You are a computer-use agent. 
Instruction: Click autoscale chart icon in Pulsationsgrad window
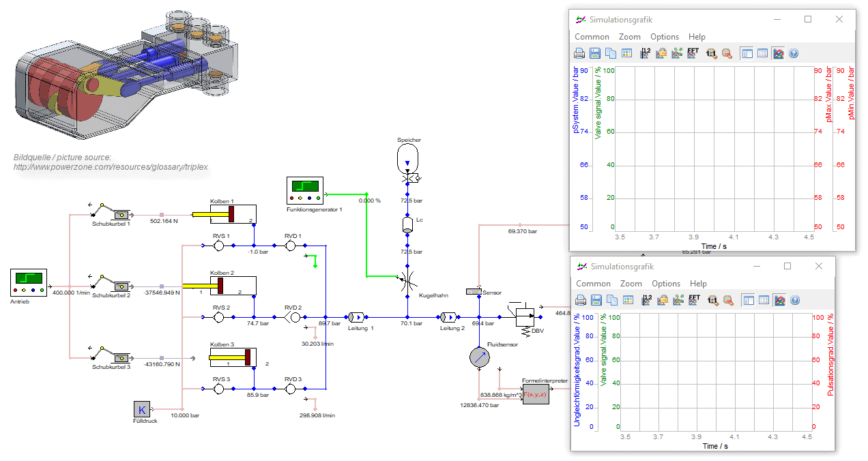point(678,300)
